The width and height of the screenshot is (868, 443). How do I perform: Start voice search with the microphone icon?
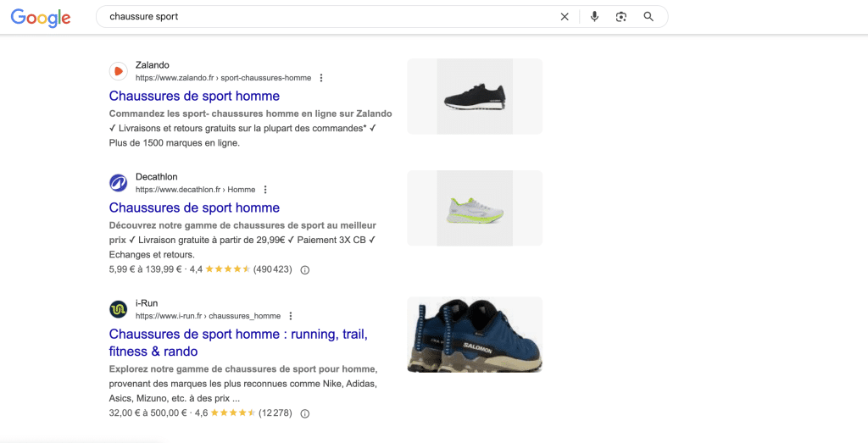click(x=594, y=17)
